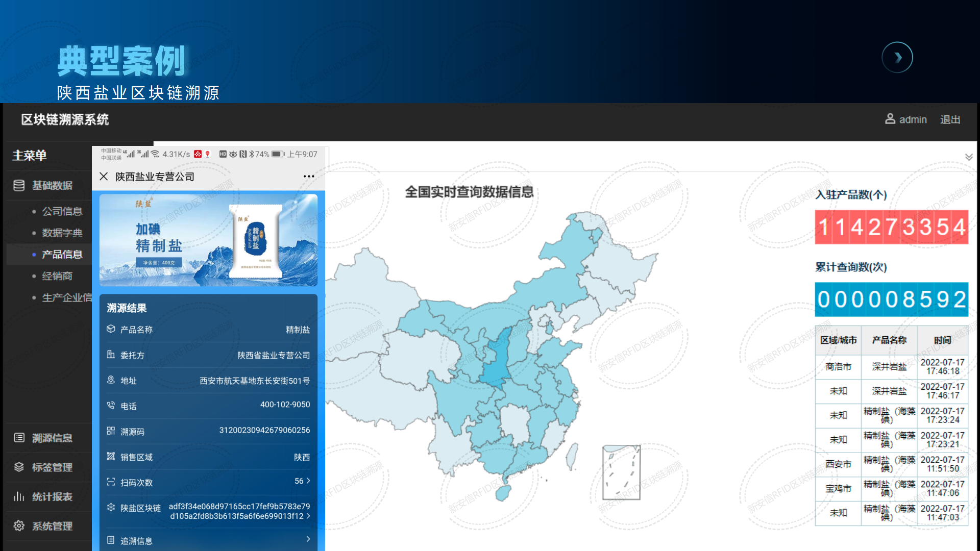
Task: Select the 西安市 table row
Action: coord(891,464)
